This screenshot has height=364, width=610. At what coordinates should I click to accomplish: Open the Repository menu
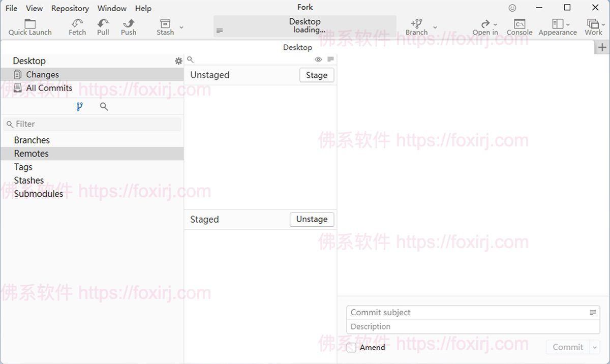pos(70,8)
